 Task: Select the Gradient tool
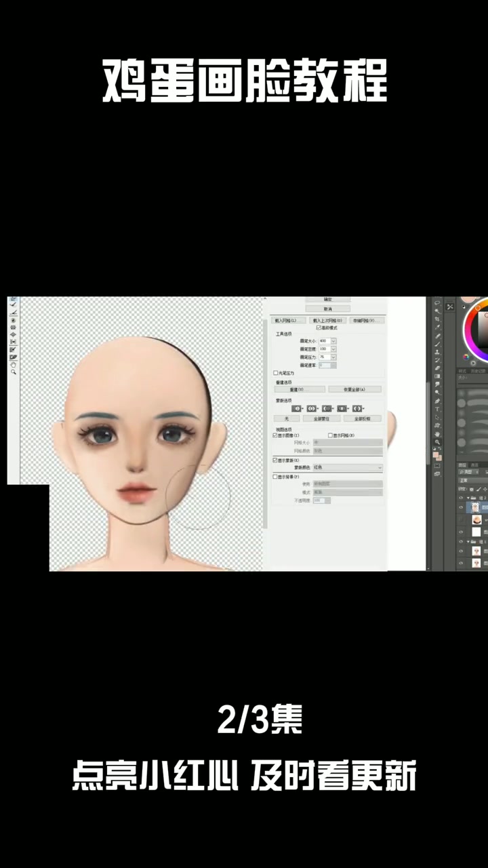click(437, 376)
